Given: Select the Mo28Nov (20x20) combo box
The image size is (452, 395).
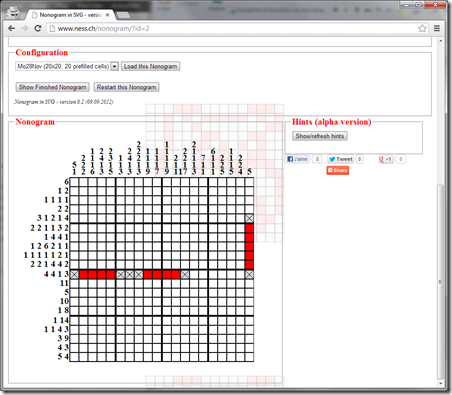Looking at the screenshot, I should (x=67, y=66).
